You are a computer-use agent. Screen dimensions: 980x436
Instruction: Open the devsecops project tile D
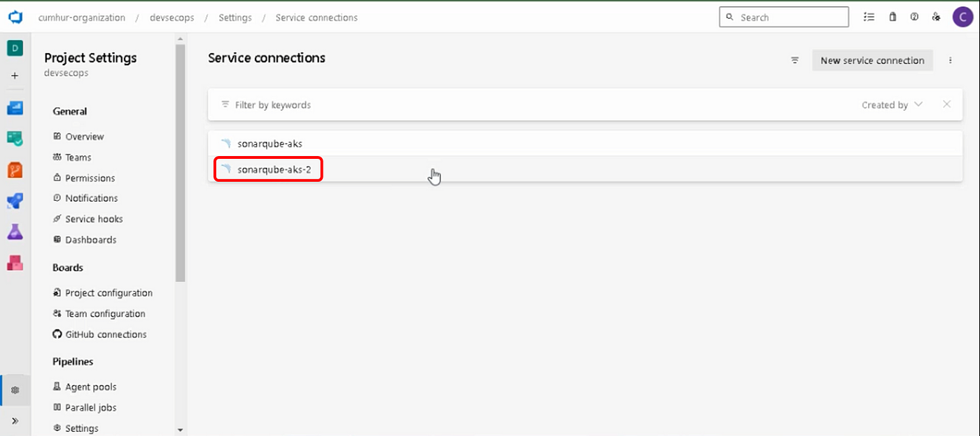point(15,48)
